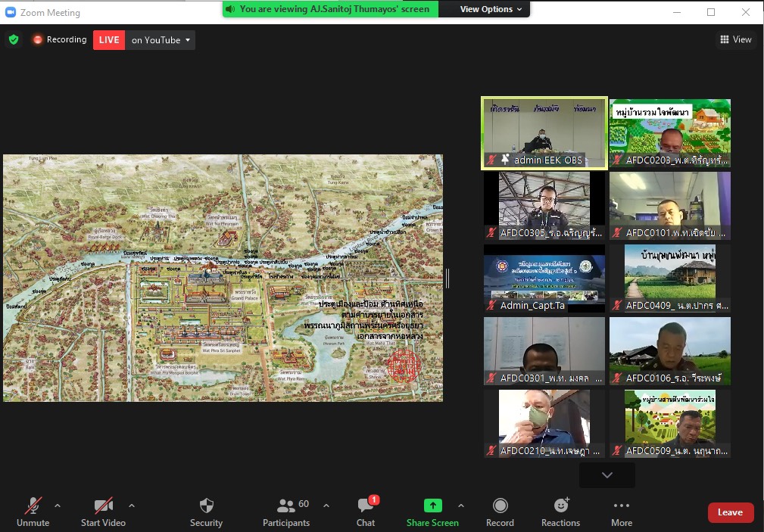Image resolution: width=764 pixels, height=532 pixels.
Task: Click the Unmute microphone icon
Action: [x=33, y=506]
